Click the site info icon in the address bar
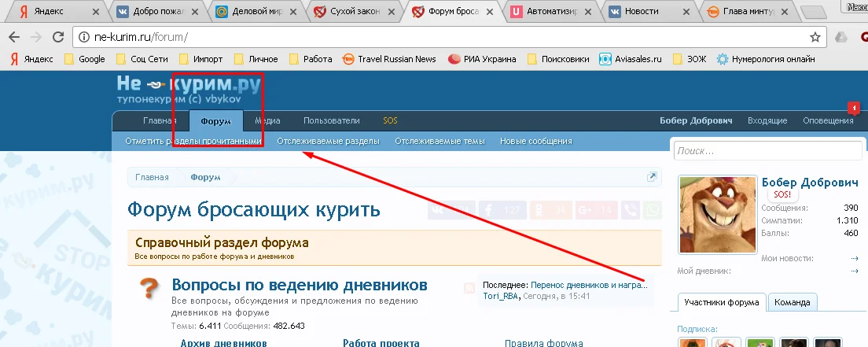Screen dimensions: 868x347 [x=84, y=37]
